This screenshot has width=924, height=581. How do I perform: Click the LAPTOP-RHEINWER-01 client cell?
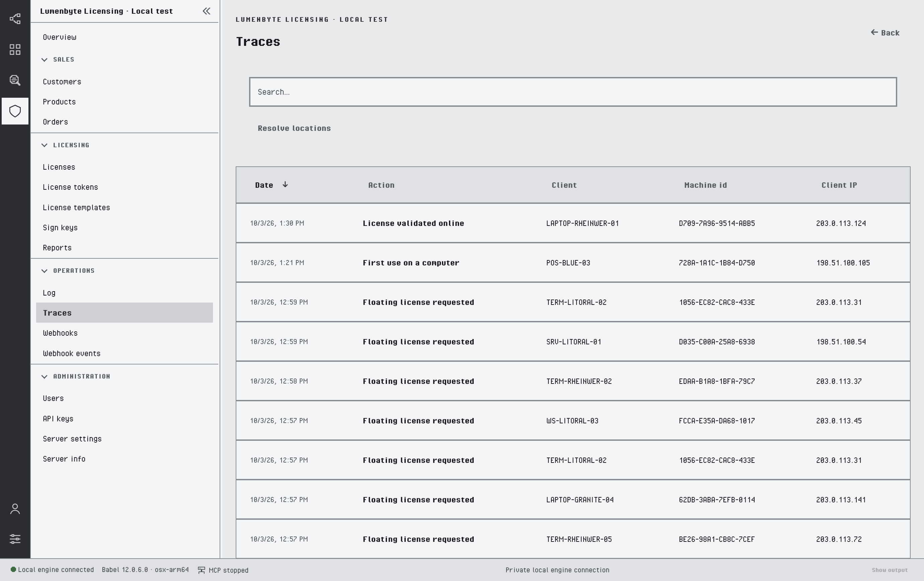583,223
